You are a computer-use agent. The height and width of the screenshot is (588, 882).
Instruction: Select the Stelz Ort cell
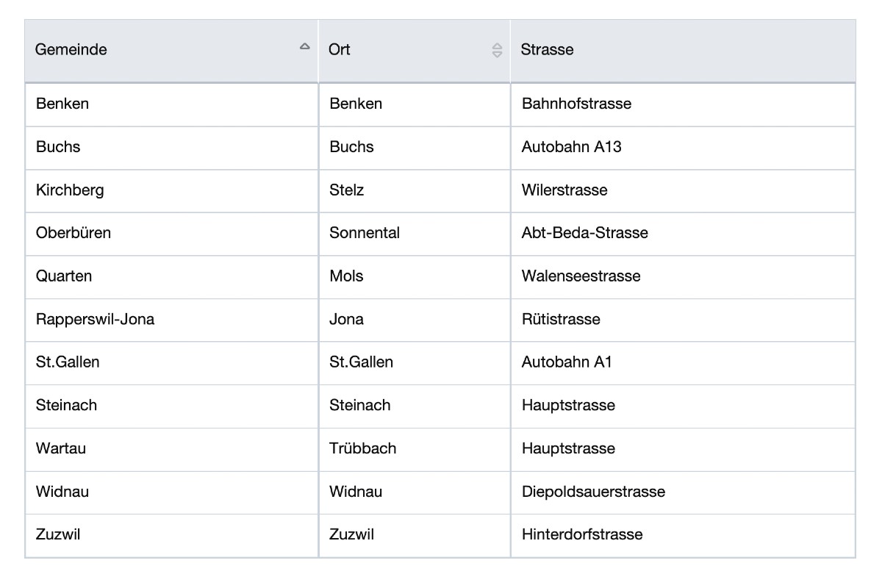click(x=415, y=191)
